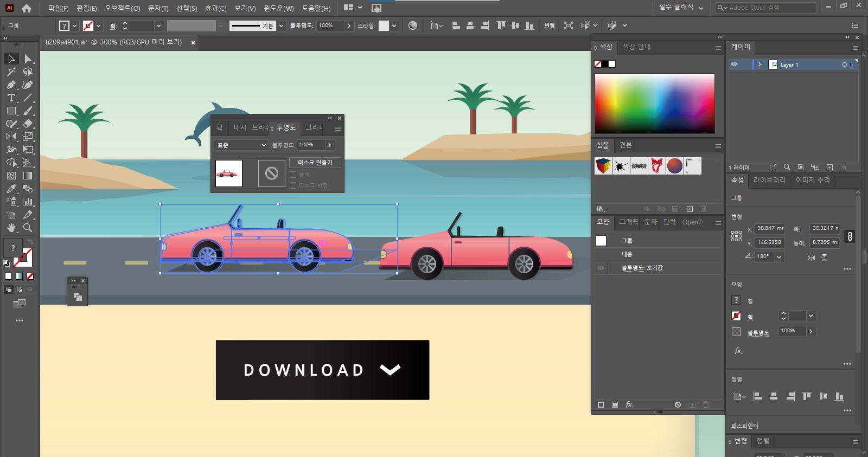Expand Layer 1 contents
Viewport: 868px width, 457px height.
coord(759,65)
